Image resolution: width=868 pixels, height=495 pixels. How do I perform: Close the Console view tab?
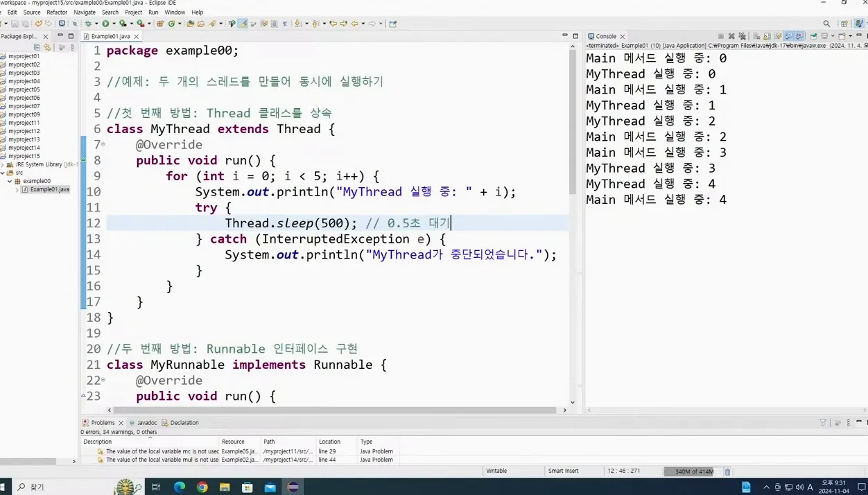pos(622,36)
